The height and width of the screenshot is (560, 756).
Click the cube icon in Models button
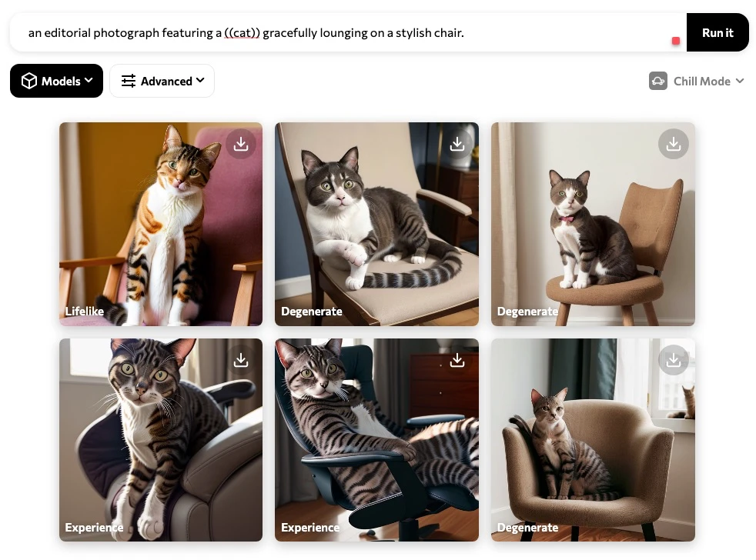click(29, 81)
